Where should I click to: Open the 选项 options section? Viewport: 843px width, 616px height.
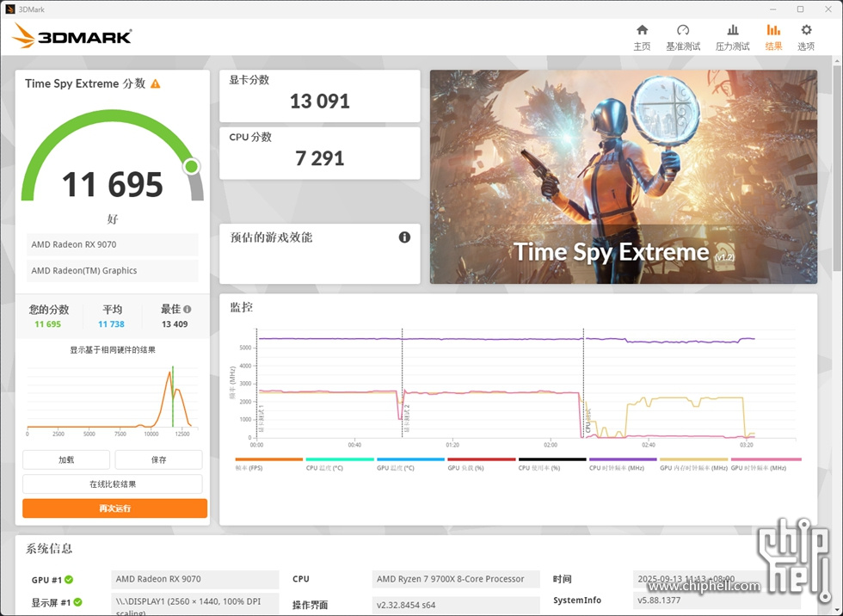click(806, 38)
